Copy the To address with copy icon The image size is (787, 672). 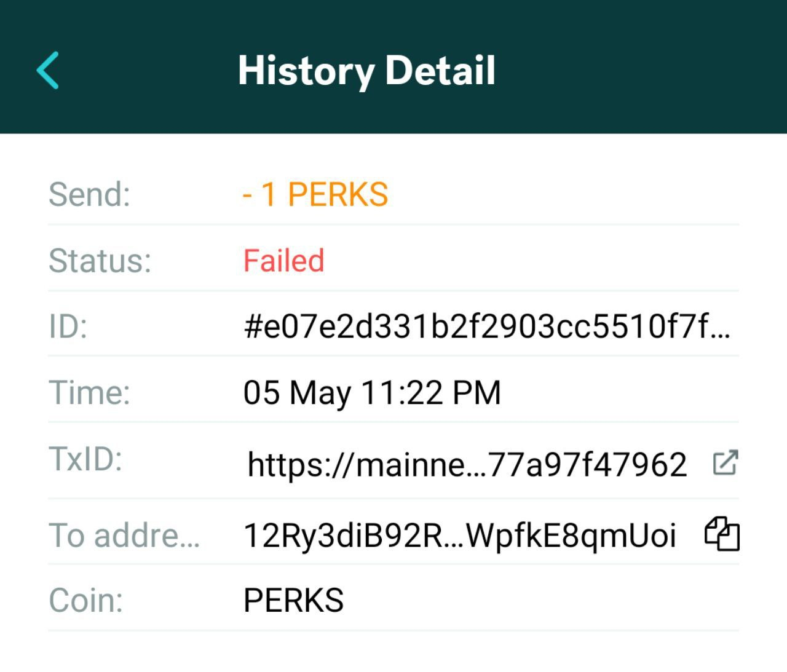point(722,534)
